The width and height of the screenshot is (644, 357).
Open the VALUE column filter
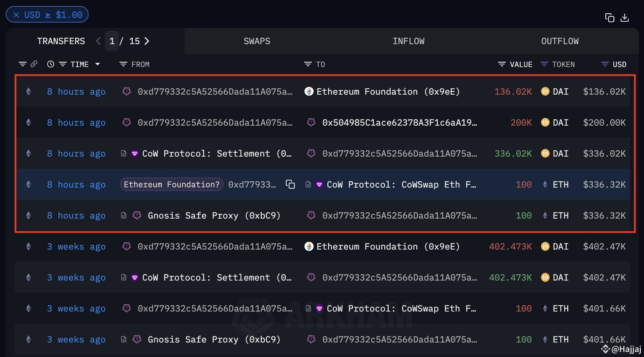[x=502, y=64]
